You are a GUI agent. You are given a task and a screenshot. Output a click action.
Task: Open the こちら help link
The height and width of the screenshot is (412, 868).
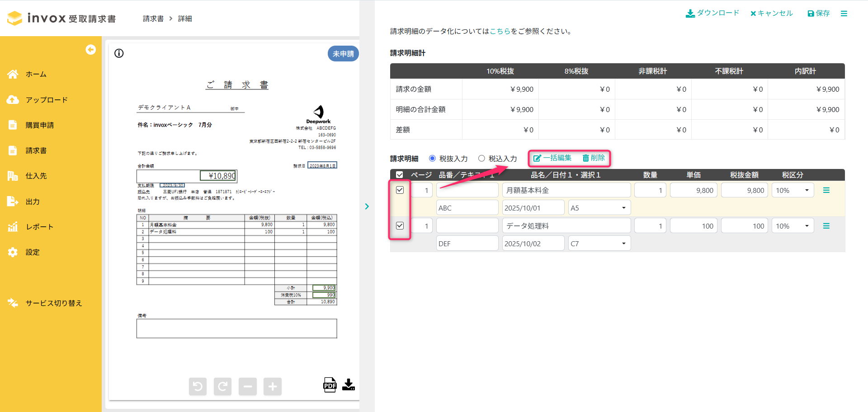(500, 31)
